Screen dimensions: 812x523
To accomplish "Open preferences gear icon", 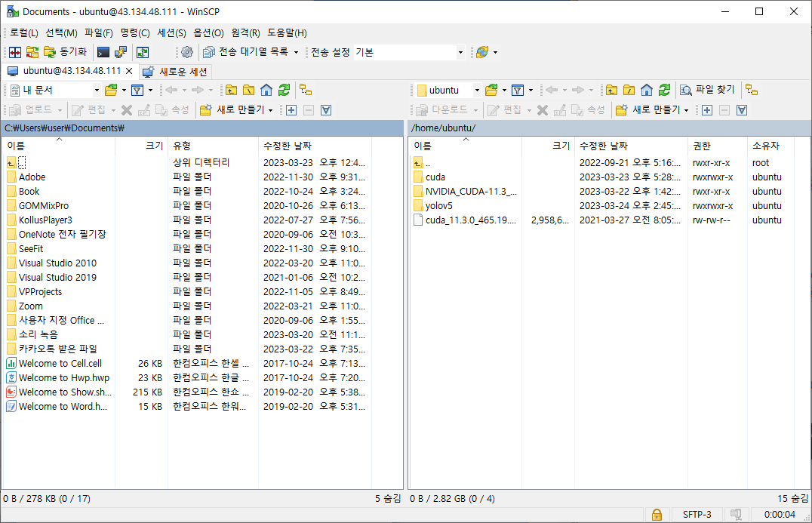I will coord(187,52).
